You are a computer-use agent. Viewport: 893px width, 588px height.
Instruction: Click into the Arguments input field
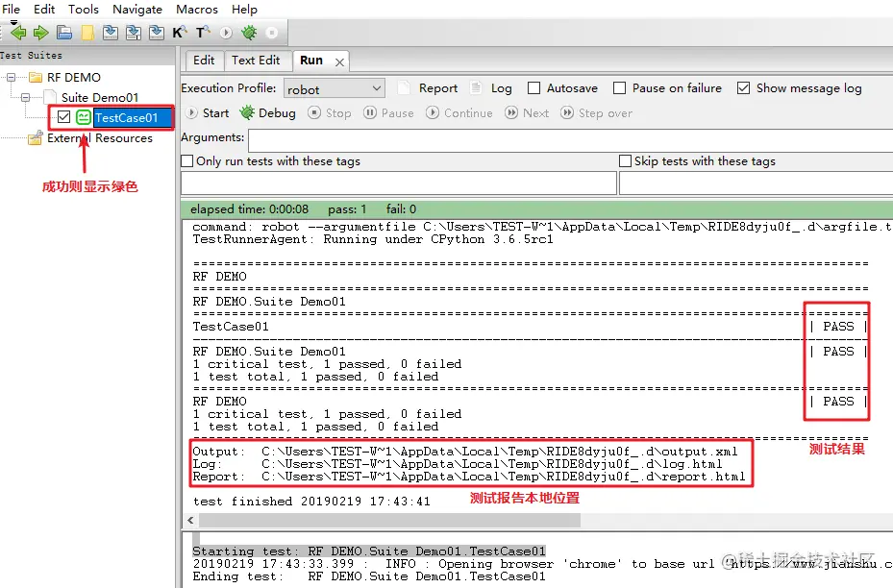coord(570,140)
